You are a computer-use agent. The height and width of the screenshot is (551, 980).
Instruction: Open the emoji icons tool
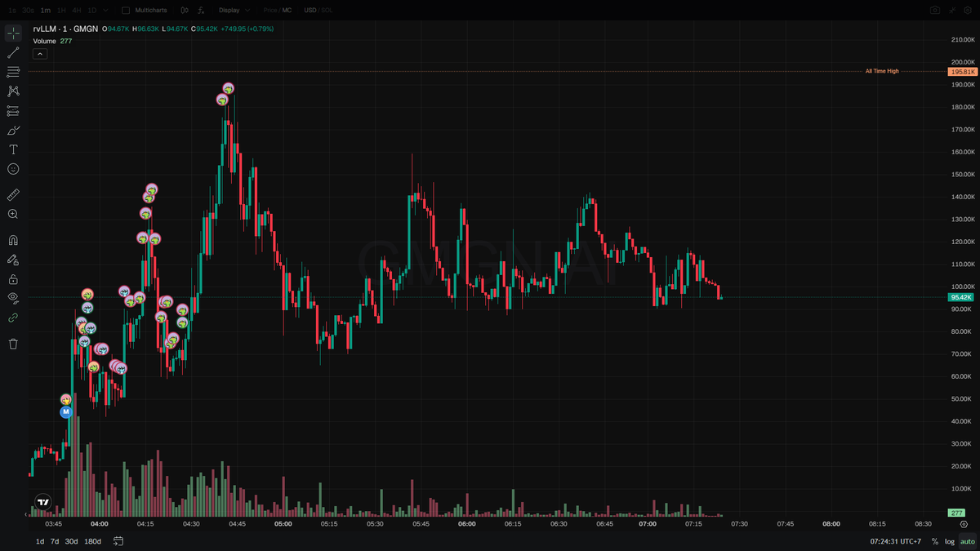[13, 169]
